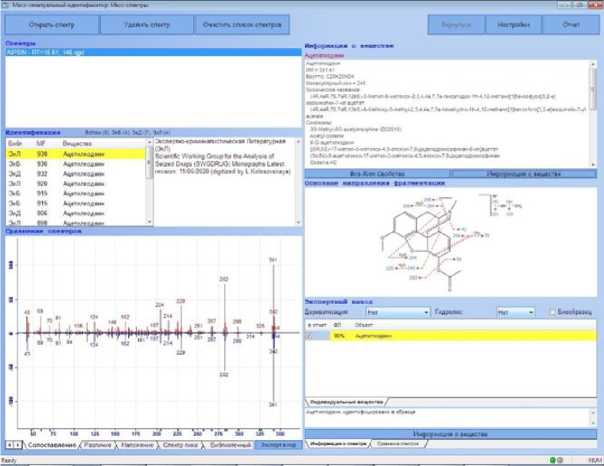Select the identification row with MF 906
The height and width of the screenshot is (466, 604).
pos(76,213)
